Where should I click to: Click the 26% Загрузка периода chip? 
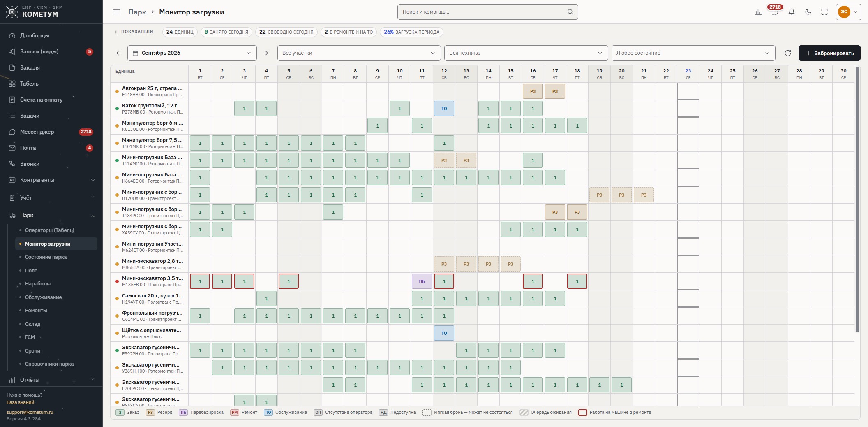point(412,32)
